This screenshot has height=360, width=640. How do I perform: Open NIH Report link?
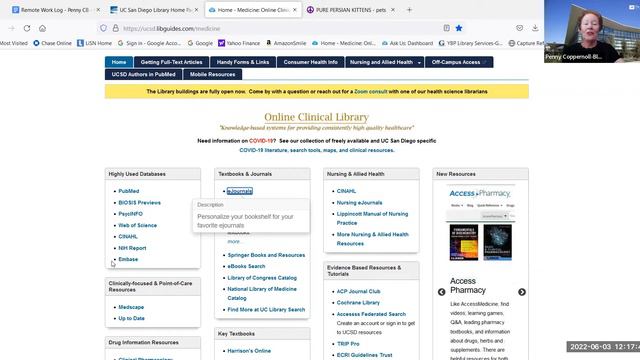tap(132, 248)
